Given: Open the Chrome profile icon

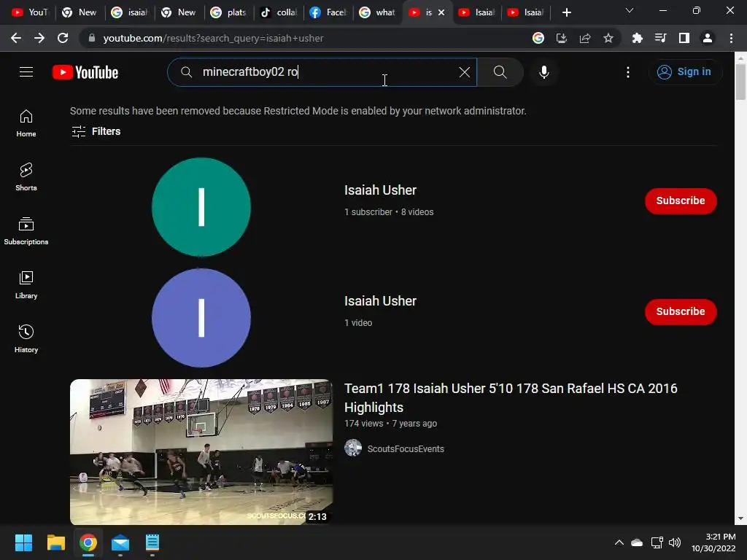Looking at the screenshot, I should point(708,38).
